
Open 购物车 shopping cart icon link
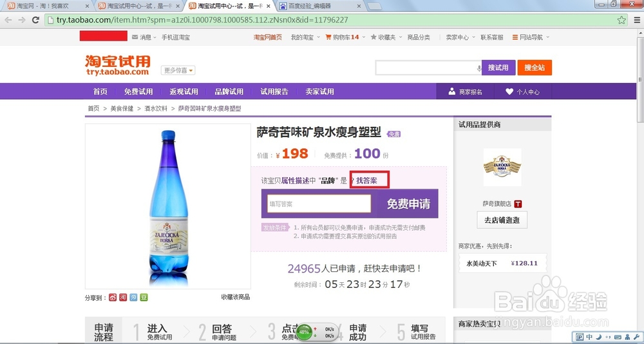(328, 37)
